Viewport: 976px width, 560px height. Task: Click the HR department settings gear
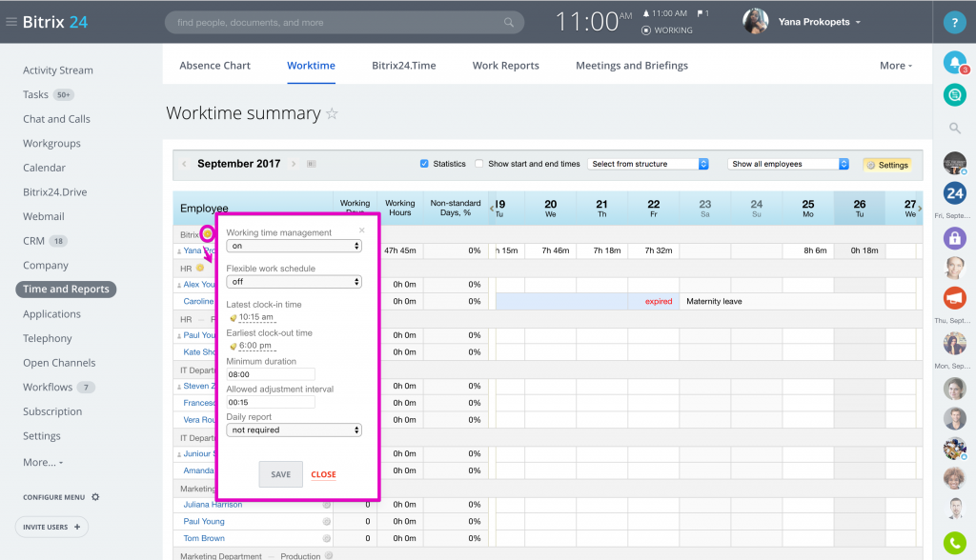pyautogui.click(x=200, y=269)
